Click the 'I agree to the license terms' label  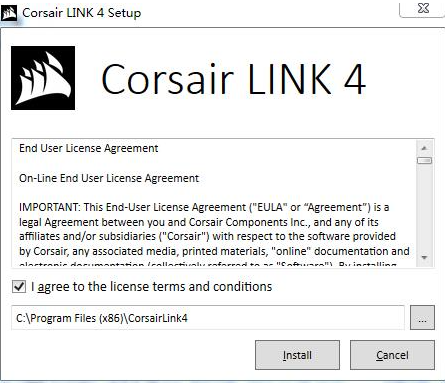tap(152, 287)
